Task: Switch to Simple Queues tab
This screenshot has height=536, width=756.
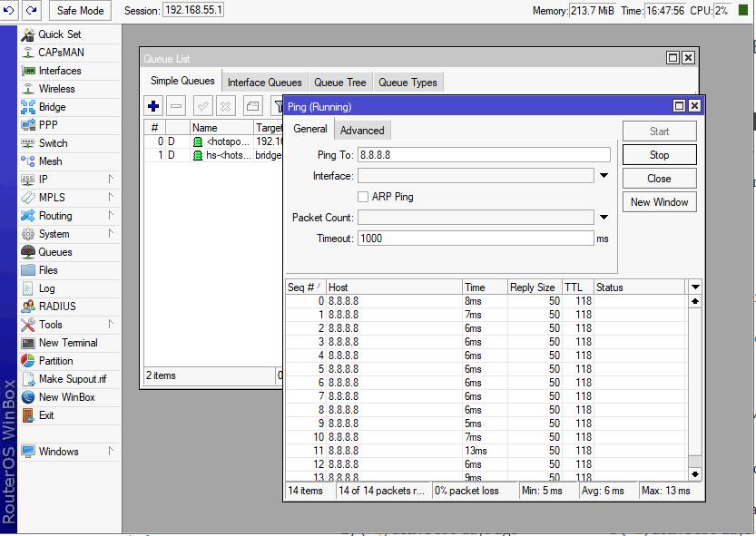Action: [182, 81]
